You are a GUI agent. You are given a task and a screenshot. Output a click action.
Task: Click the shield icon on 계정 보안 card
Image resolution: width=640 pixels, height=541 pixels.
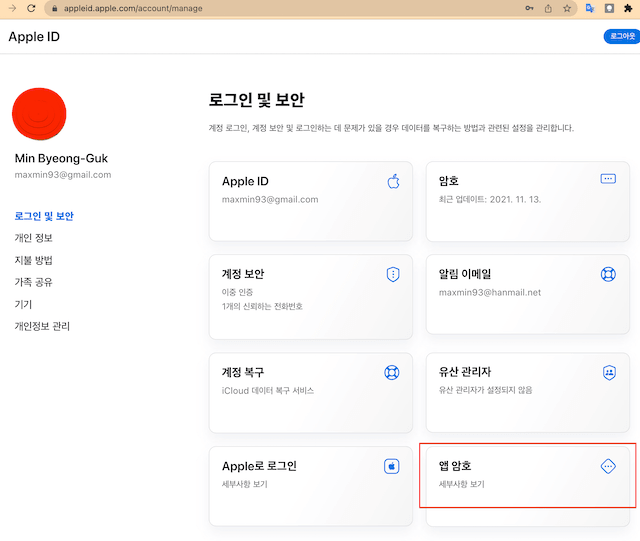click(393, 274)
